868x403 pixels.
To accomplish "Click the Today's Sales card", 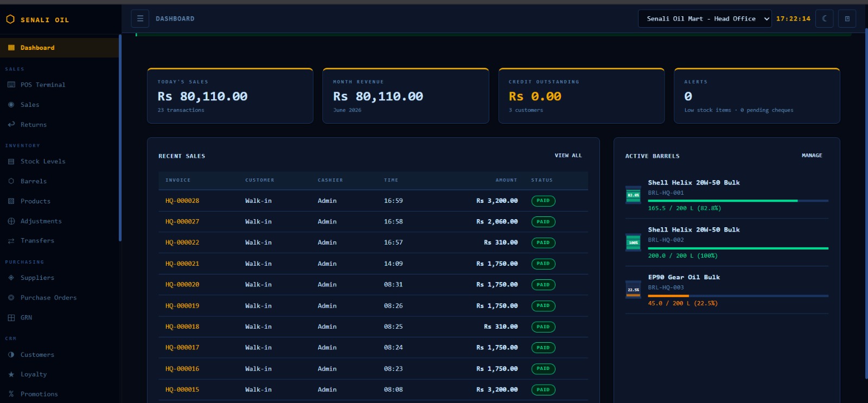I will click(x=230, y=96).
